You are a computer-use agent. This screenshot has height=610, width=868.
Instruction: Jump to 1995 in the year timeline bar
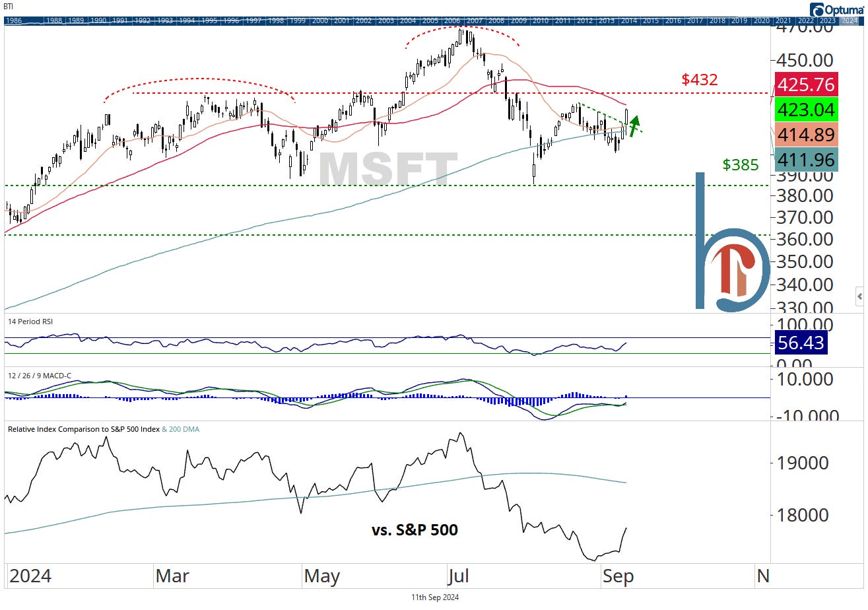(210, 20)
